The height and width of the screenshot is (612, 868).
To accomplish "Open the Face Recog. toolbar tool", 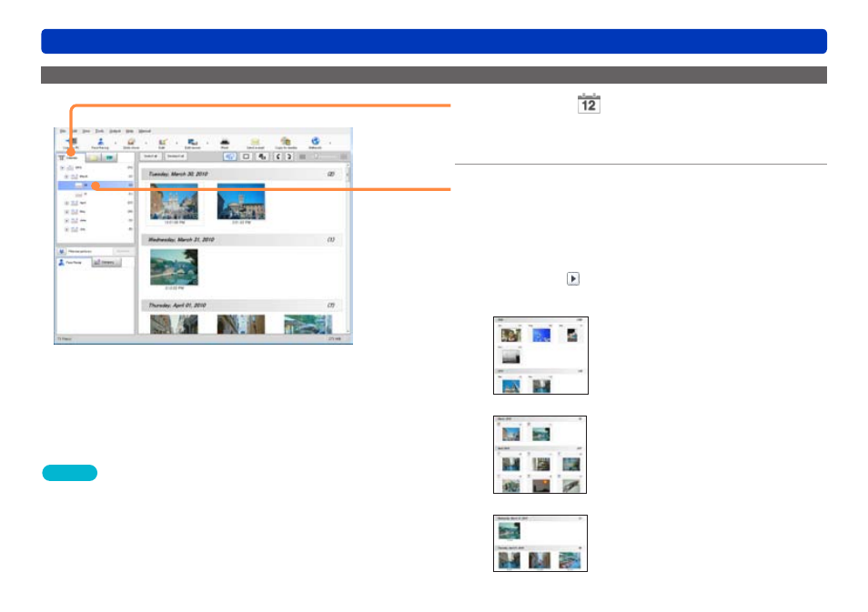I will point(100,144).
